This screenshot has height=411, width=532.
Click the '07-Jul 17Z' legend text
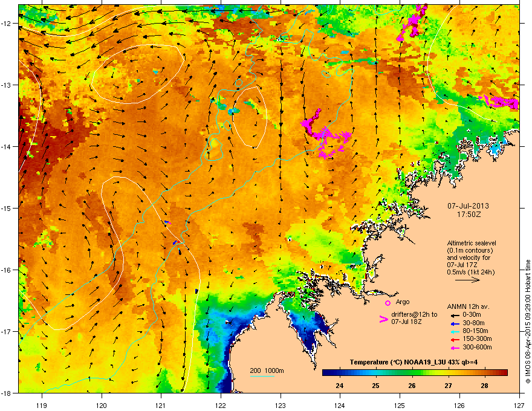tap(461, 265)
